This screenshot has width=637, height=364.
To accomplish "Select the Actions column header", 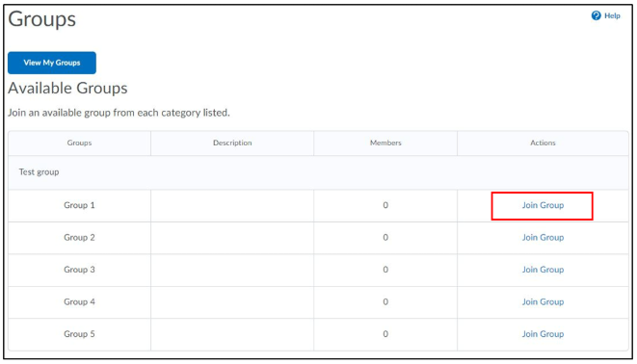I will 543,143.
